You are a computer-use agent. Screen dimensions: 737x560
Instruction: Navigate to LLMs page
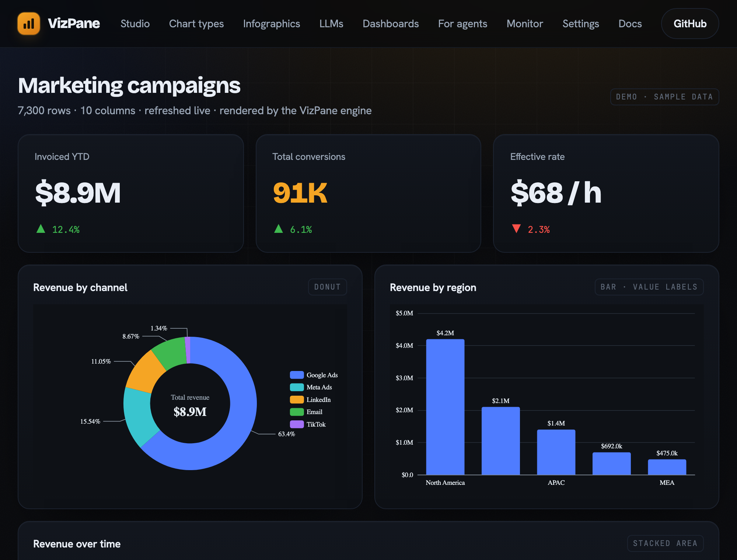point(331,24)
